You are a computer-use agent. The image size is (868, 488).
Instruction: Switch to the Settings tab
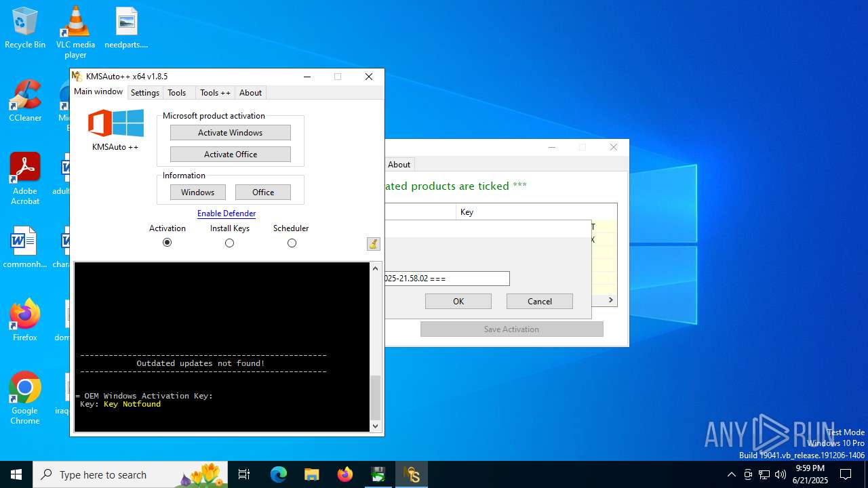(145, 93)
